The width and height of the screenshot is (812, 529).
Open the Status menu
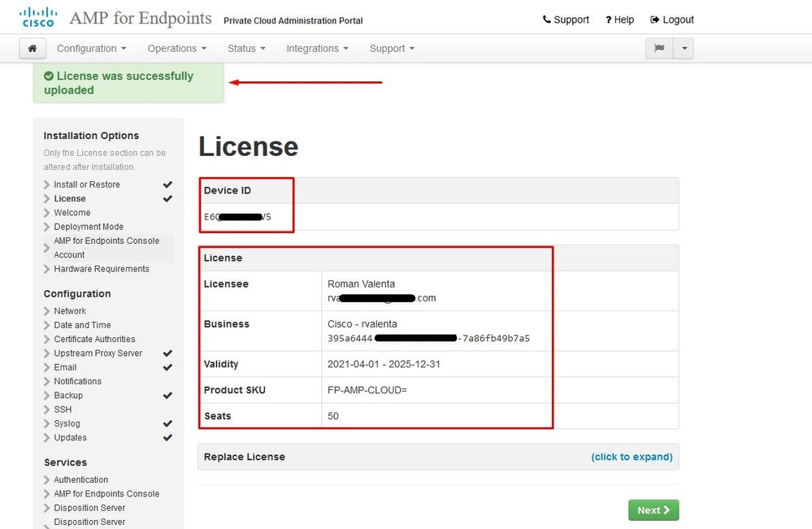246,49
